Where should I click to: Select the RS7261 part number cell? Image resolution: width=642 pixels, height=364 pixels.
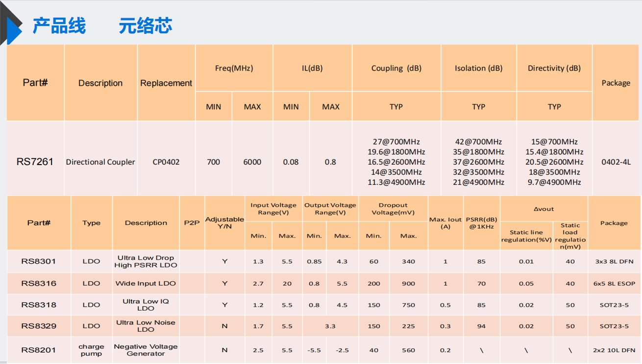[35, 162]
